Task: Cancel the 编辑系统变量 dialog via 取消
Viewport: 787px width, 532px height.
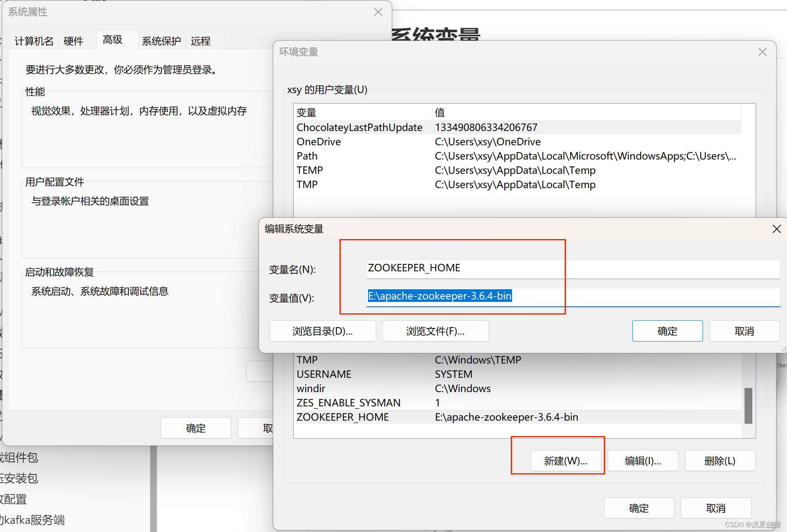Action: (744, 331)
